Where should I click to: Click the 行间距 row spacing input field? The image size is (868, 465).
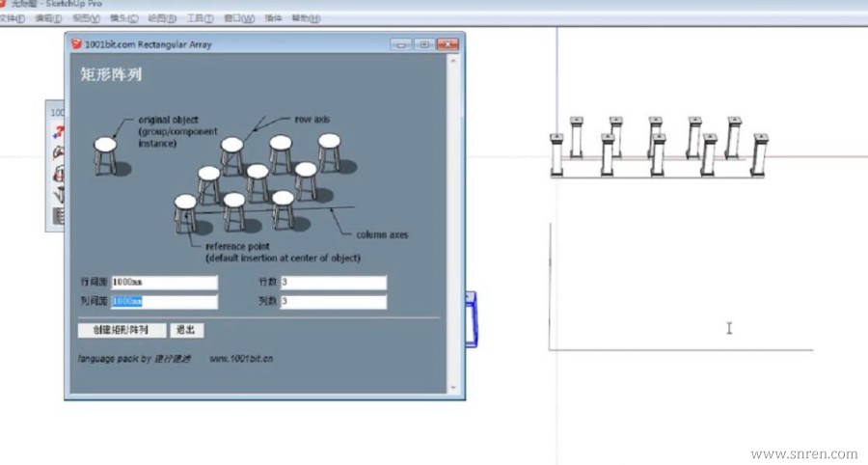click(164, 283)
